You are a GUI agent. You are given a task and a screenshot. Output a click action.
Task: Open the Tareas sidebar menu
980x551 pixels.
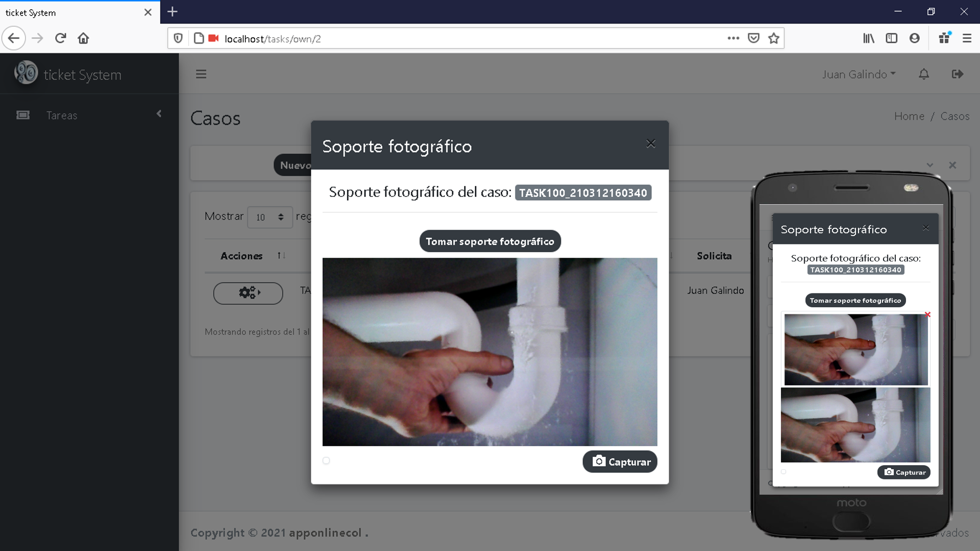(x=89, y=115)
